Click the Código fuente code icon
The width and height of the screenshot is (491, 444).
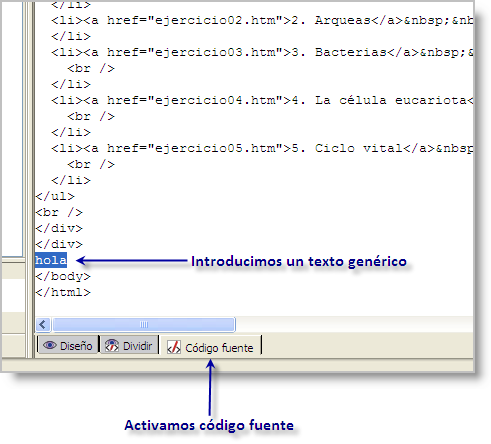pos(174,347)
